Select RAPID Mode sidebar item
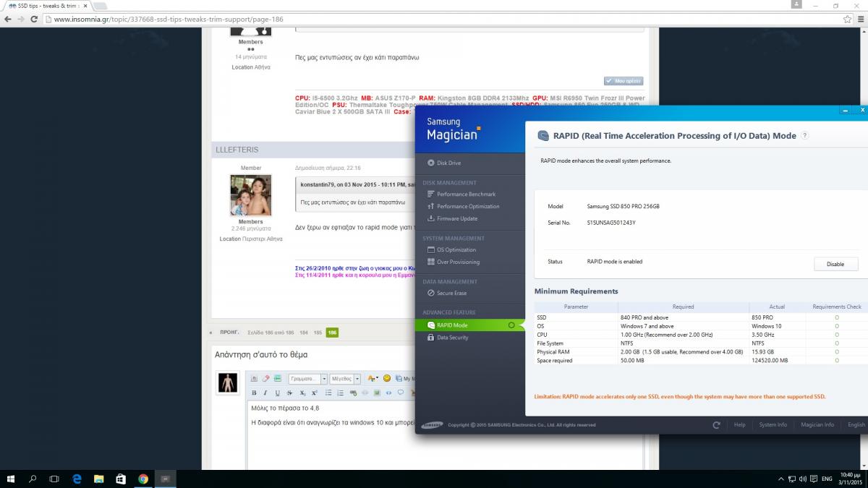This screenshot has height=488, width=868. pos(470,325)
